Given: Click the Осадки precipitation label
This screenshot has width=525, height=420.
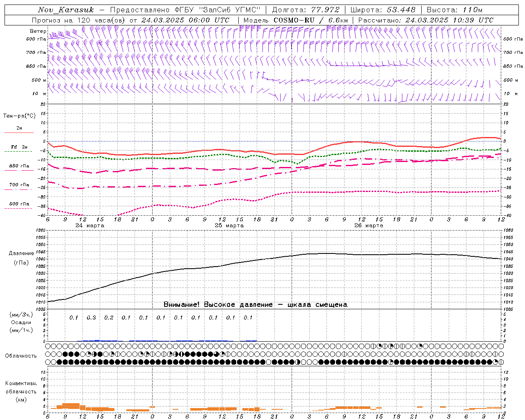Looking at the screenshot, I should point(21,323).
